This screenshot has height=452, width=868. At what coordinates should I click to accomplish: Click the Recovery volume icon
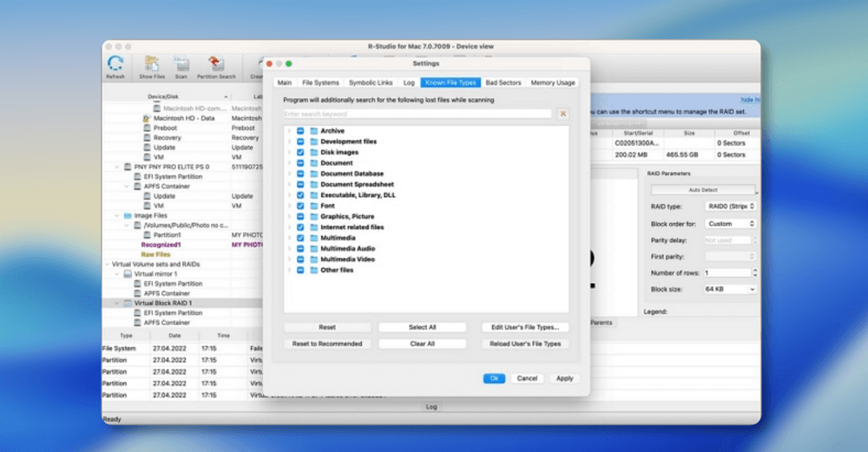pos(147,138)
